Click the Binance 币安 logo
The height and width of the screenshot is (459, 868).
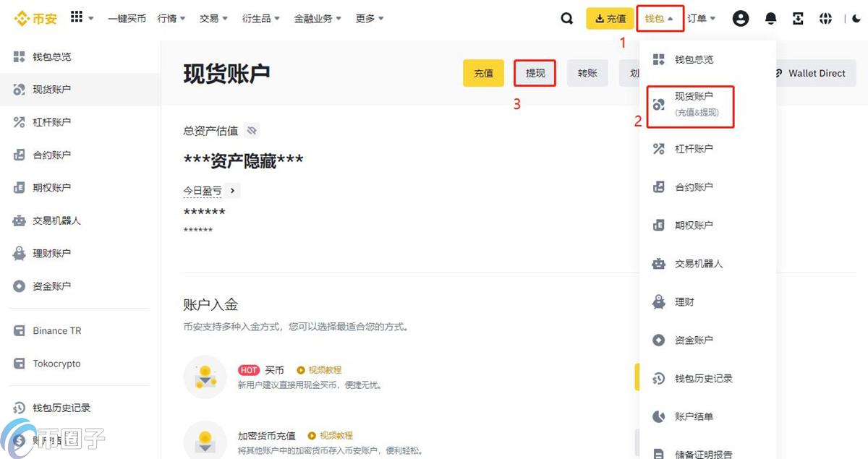pyautogui.click(x=35, y=18)
